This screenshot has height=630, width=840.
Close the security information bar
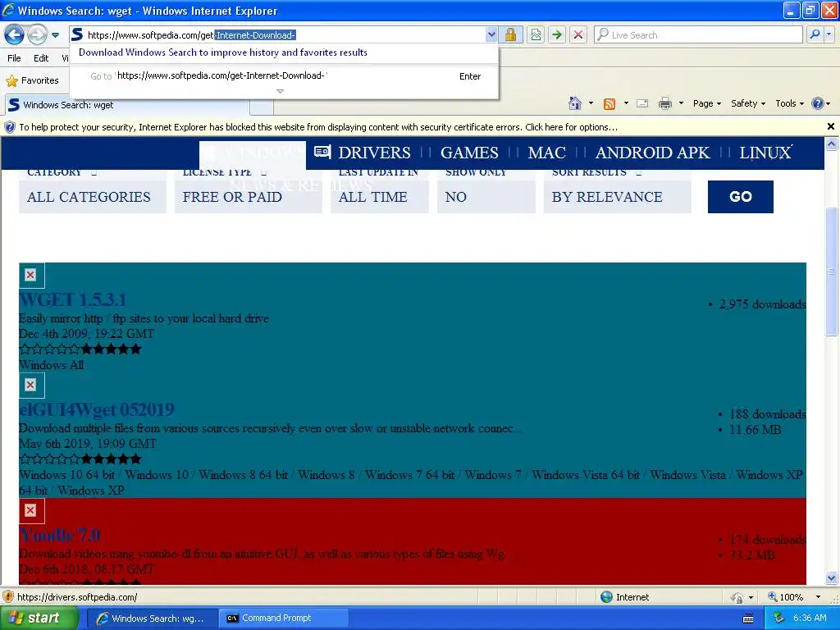click(830, 126)
